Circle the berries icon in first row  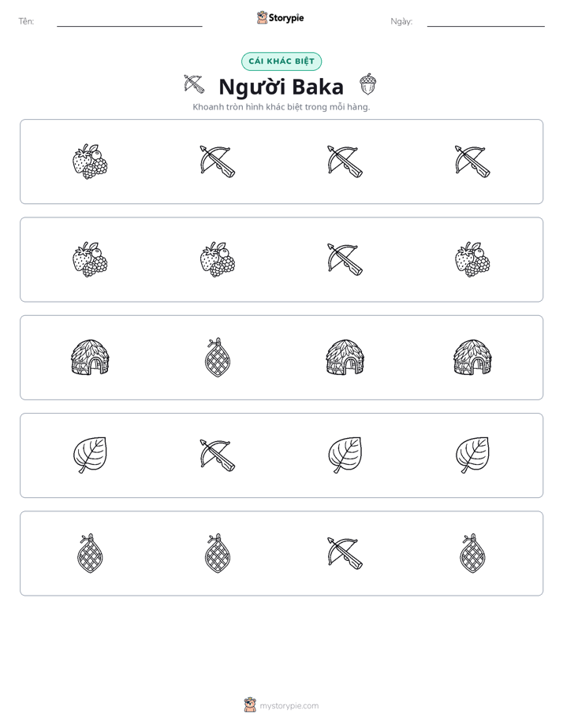point(90,162)
